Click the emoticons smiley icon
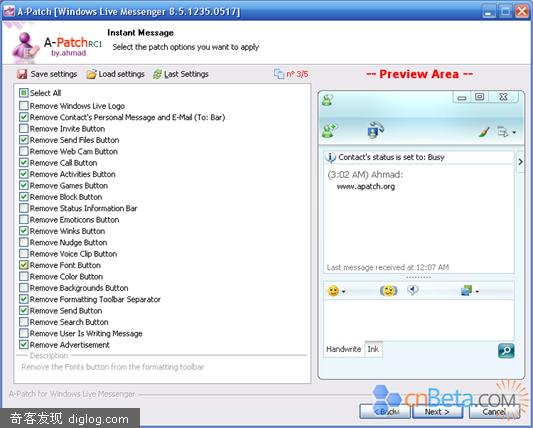Screen dimensions: 533x428 pyautogui.click(x=333, y=291)
